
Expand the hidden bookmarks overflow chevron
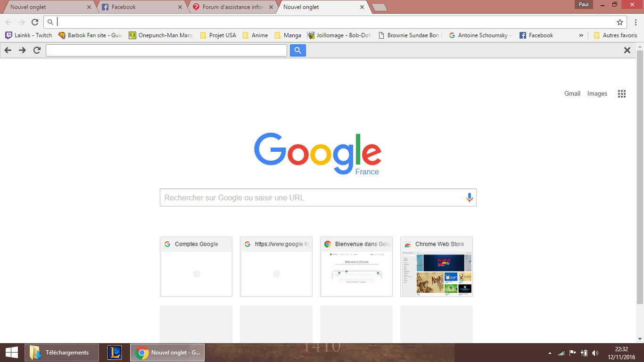(x=581, y=35)
